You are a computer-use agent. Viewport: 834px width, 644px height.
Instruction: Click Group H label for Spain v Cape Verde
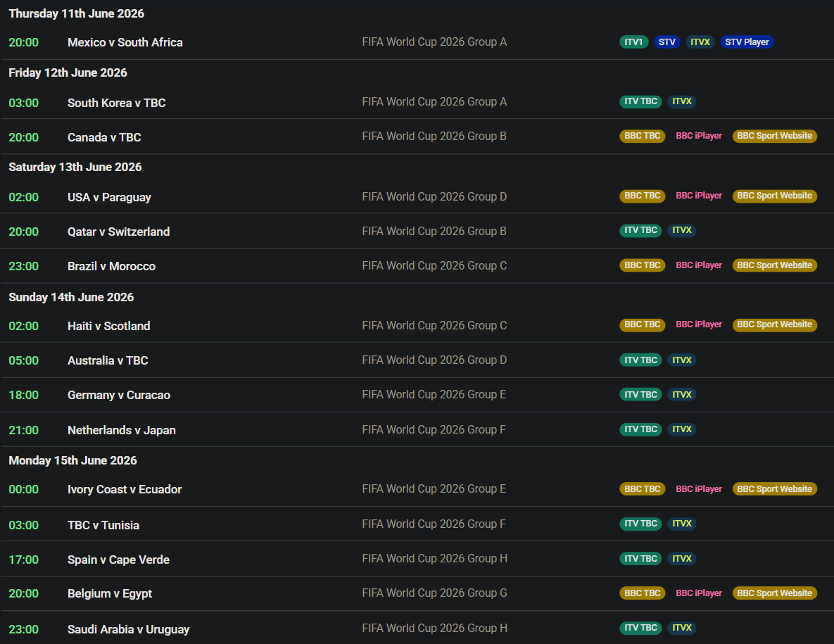[x=434, y=558]
